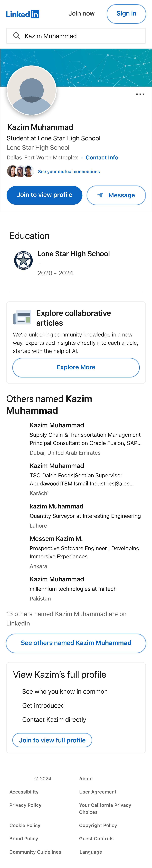
Task: Click the mutual connections face avatars
Action: 20,171
